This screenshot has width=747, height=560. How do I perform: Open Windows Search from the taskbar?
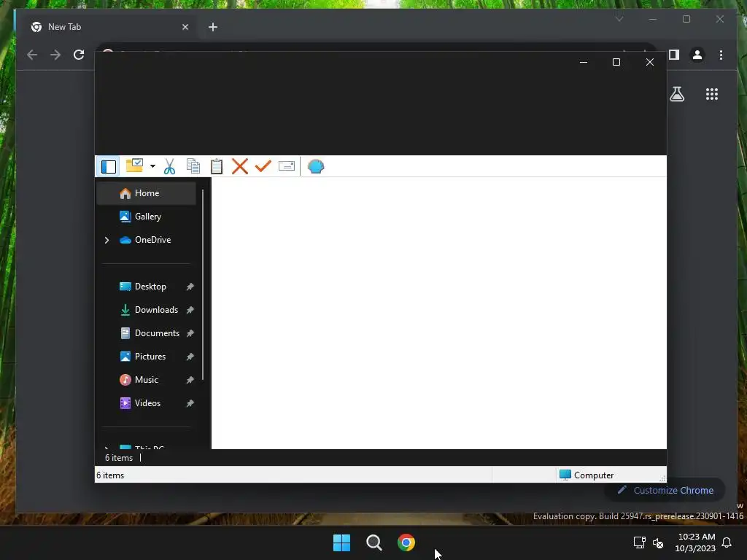pos(374,542)
